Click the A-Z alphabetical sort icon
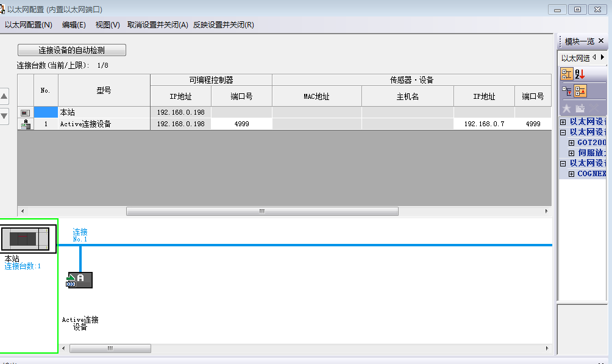This screenshot has height=364, width=612. (580, 74)
